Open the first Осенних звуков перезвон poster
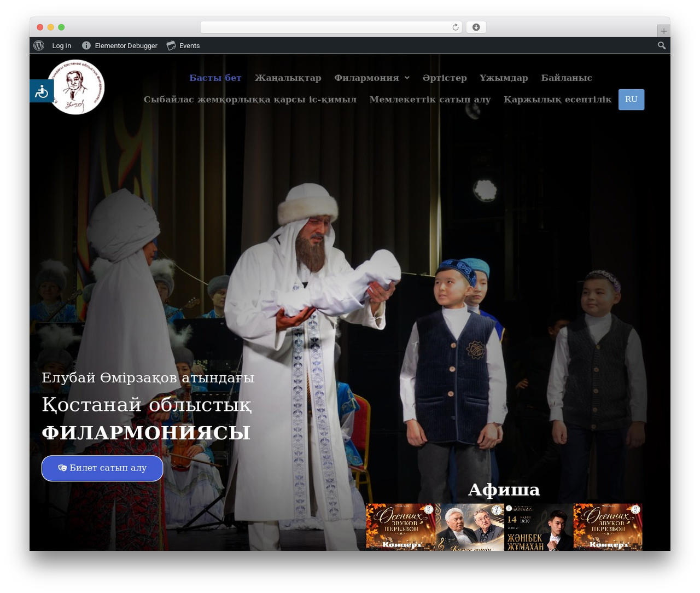Screen dimensions: 700x593 (401, 527)
